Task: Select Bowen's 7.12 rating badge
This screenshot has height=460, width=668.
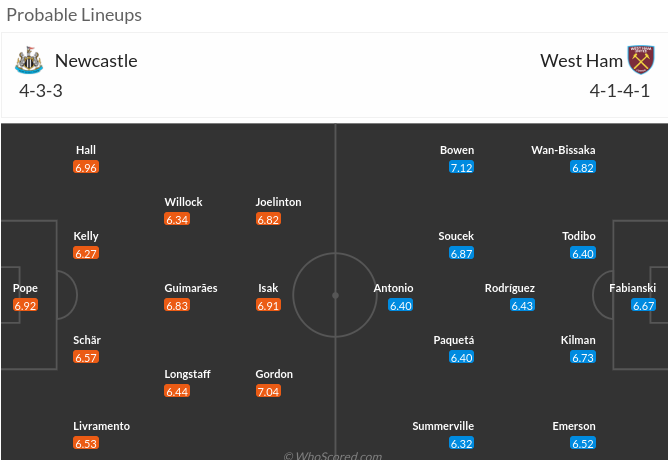Action: pyautogui.click(x=461, y=167)
